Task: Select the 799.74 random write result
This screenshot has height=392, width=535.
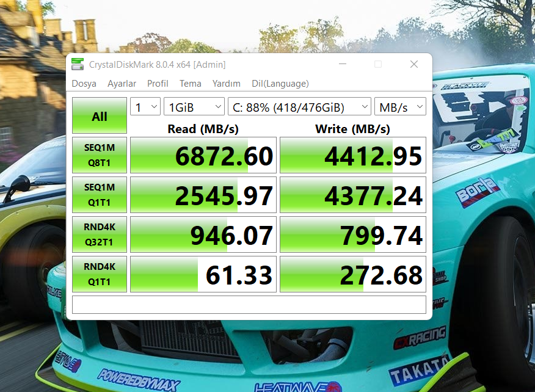Action: [x=353, y=234]
